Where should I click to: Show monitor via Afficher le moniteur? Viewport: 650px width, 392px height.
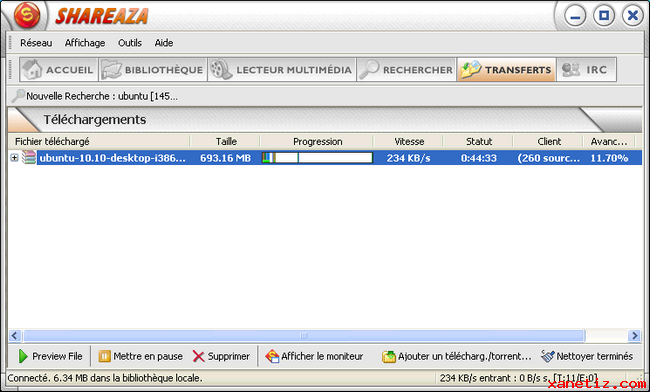(314, 356)
